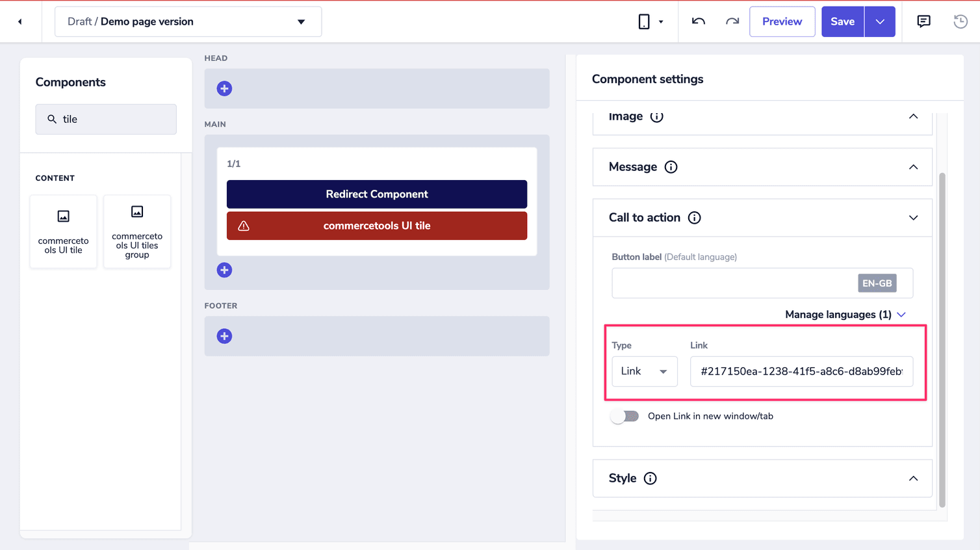This screenshot has height=550, width=980.
Task: Add a component below the commercetools UI tile
Action: click(x=224, y=270)
